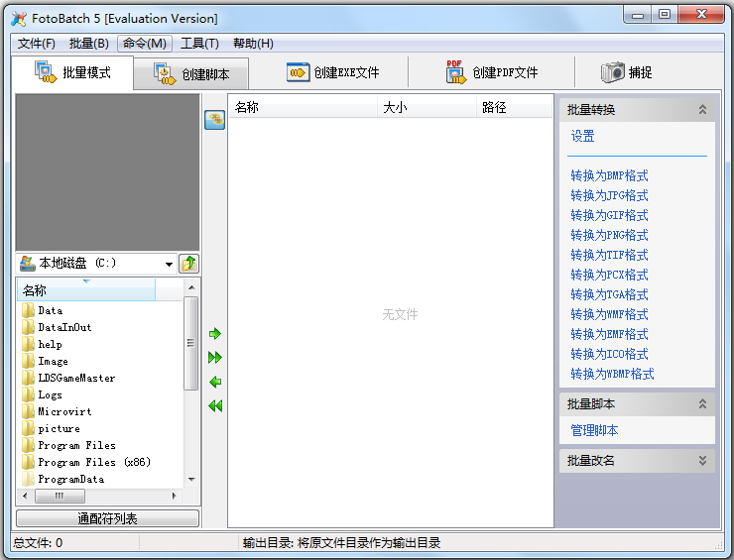Open the 批量(B) menu

[89, 44]
